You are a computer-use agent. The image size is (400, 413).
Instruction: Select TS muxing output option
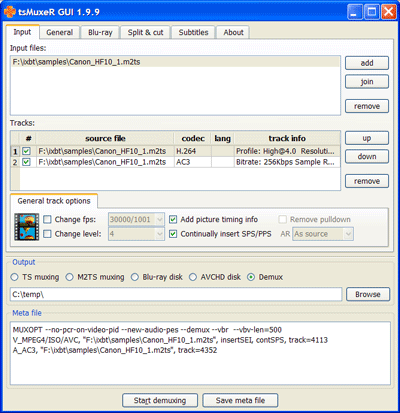pyautogui.click(x=14, y=277)
